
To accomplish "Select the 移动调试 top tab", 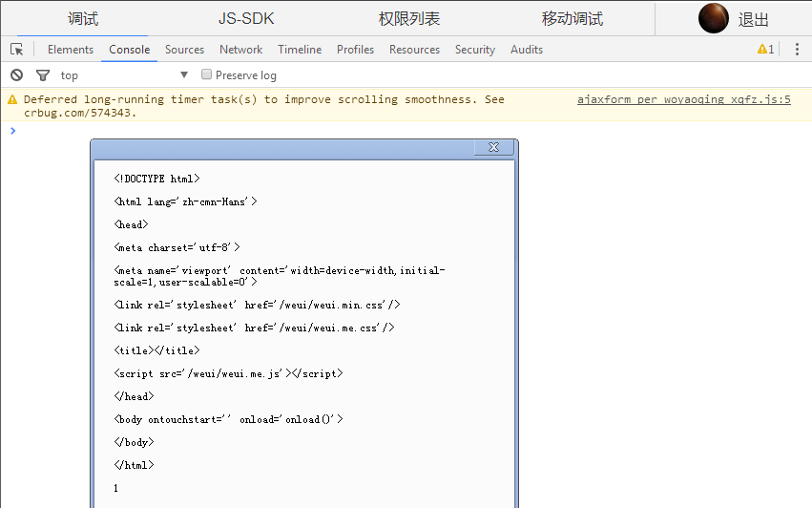I will 573,19.
